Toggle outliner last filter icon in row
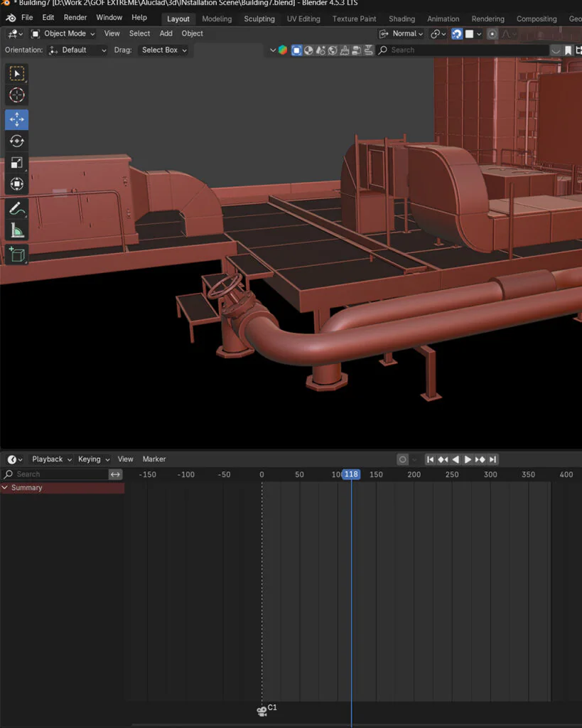Image resolution: width=582 pixels, height=728 pixels. [x=369, y=50]
